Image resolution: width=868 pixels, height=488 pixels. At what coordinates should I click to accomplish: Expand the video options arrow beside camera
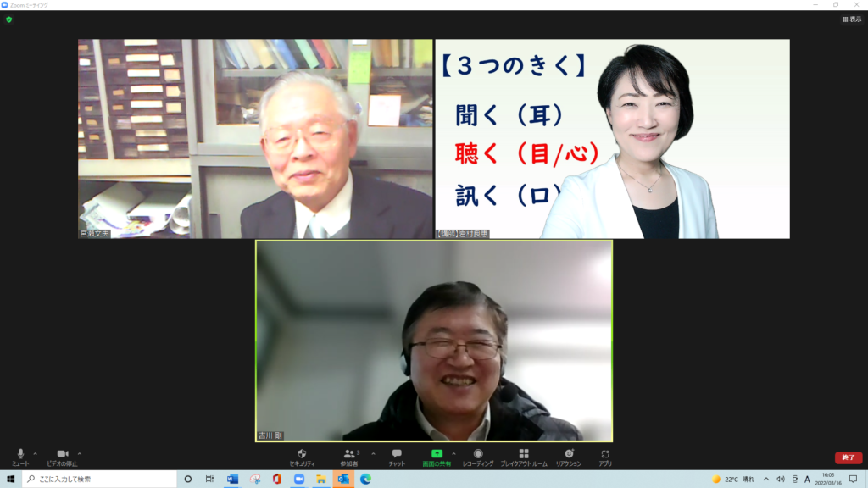tap(80, 453)
